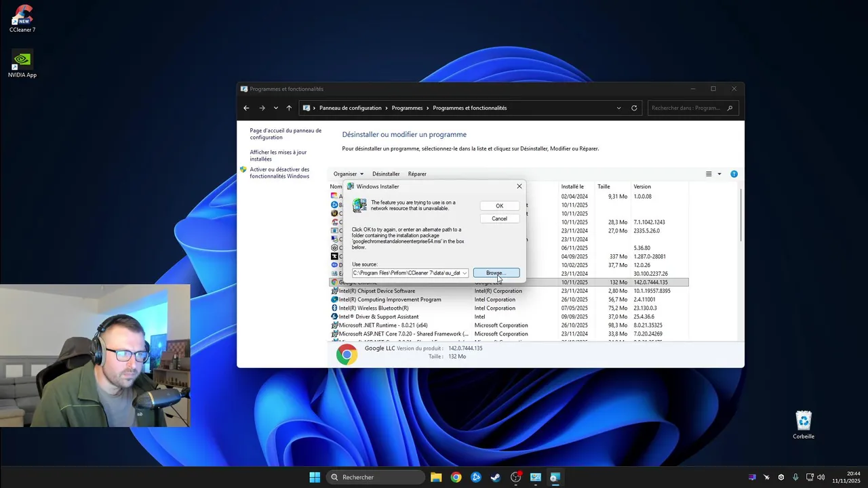
Task: Select Intel Driver & Support Assistant row
Action: pos(509,317)
